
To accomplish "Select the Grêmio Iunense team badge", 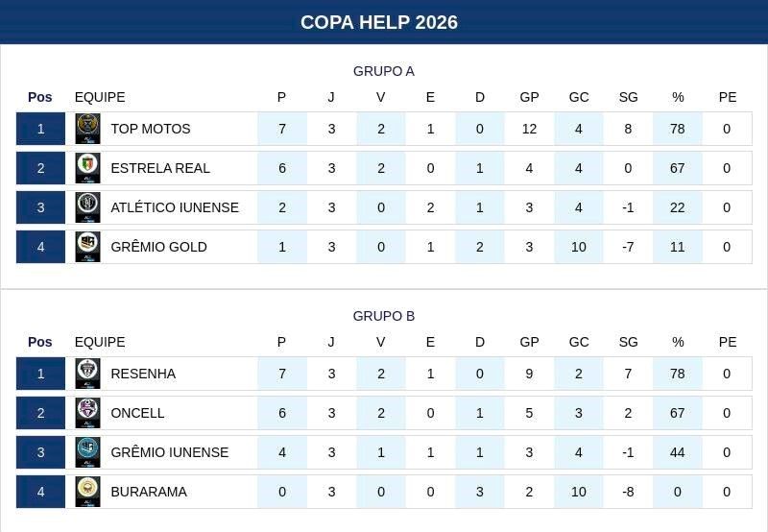I will tap(87, 452).
